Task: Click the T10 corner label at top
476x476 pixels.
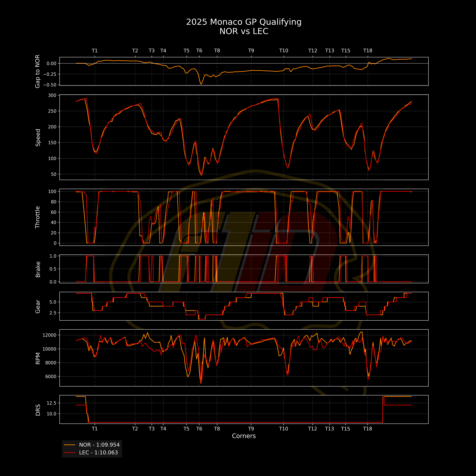Action: coord(284,50)
